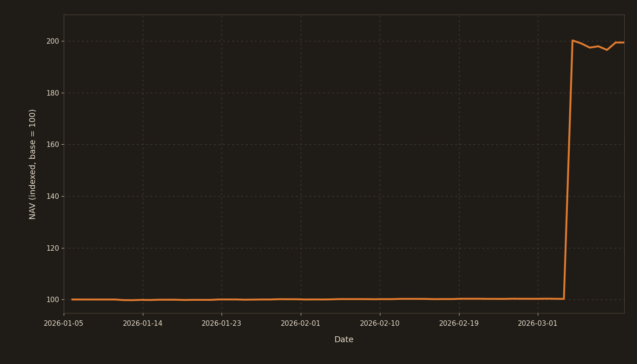Click the y-axis tick label 180

(x=53, y=93)
